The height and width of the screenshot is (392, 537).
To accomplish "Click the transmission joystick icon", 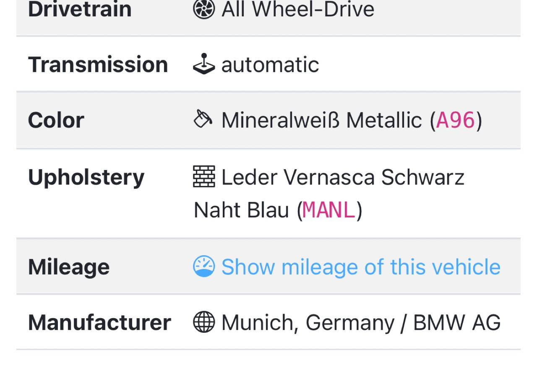I will tap(204, 64).
